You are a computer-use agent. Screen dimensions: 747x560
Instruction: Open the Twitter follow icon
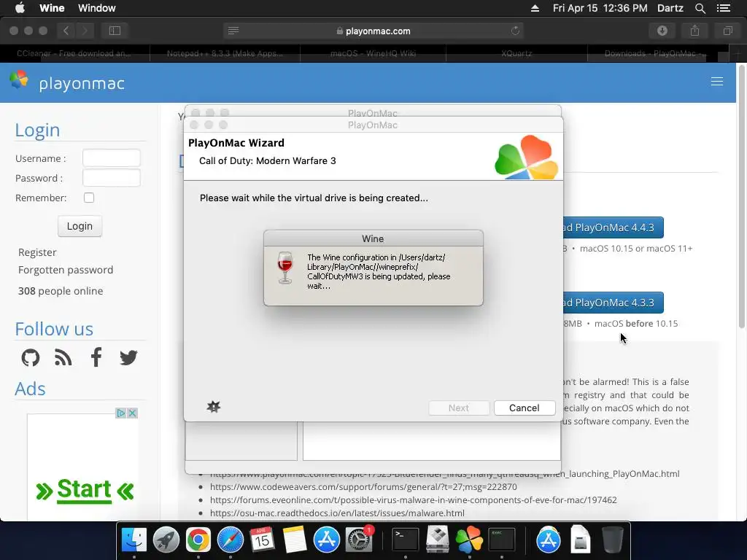click(128, 357)
